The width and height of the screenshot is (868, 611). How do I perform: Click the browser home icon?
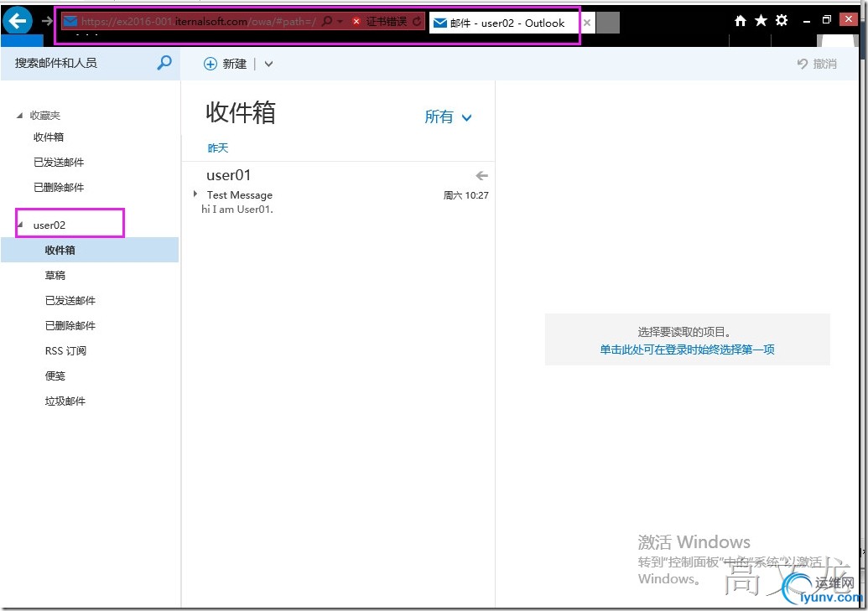click(741, 21)
